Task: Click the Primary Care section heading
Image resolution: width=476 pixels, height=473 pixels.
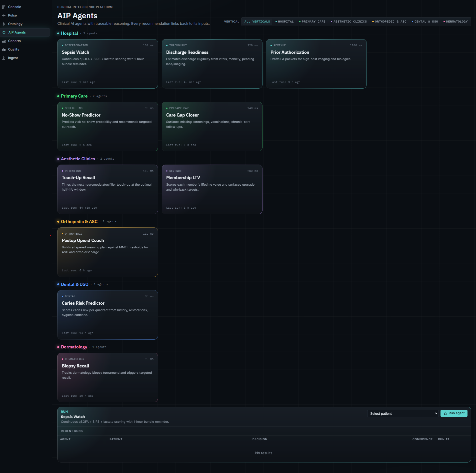Action: (74, 96)
